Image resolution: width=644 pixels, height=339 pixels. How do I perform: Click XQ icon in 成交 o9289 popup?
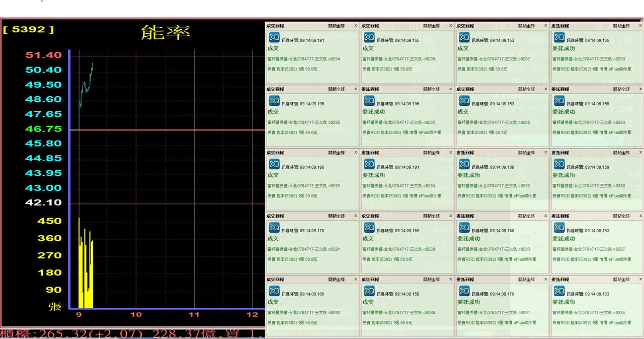tap(369, 228)
